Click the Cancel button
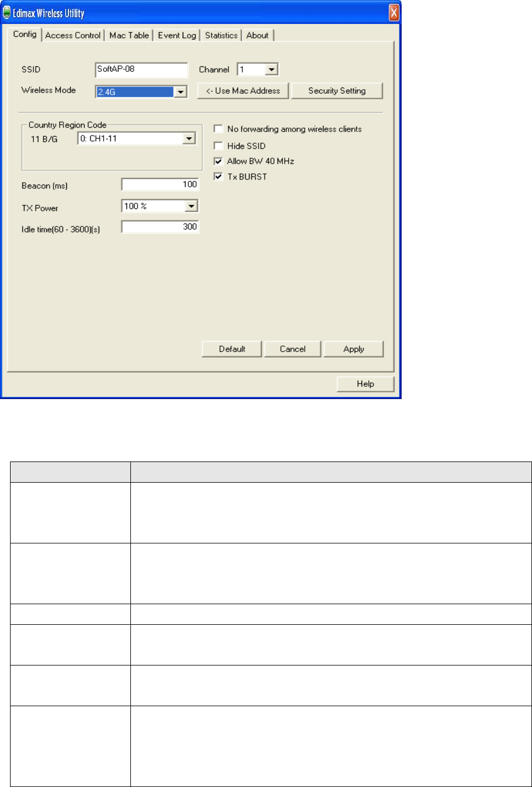 click(292, 349)
